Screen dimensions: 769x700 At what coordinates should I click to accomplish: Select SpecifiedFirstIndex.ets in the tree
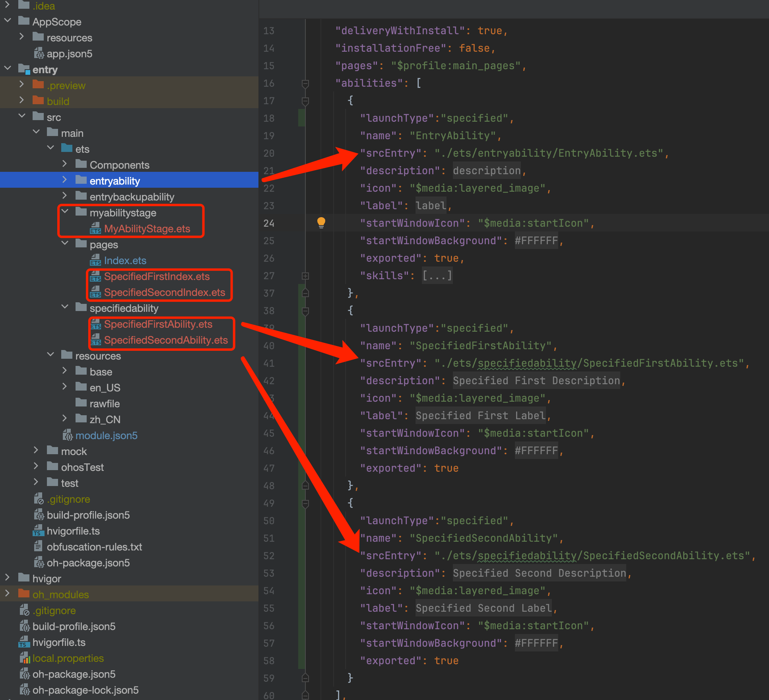(157, 276)
